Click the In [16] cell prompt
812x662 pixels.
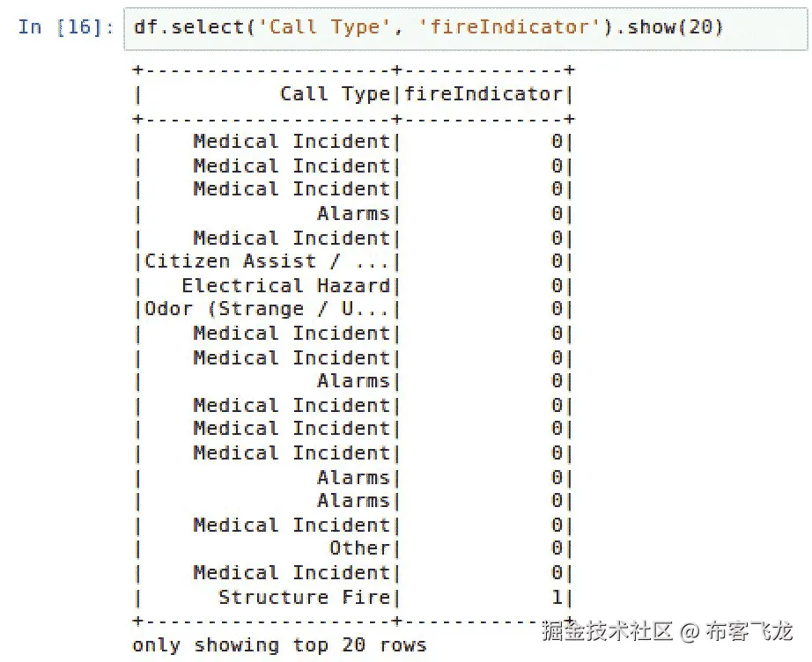click(x=65, y=26)
